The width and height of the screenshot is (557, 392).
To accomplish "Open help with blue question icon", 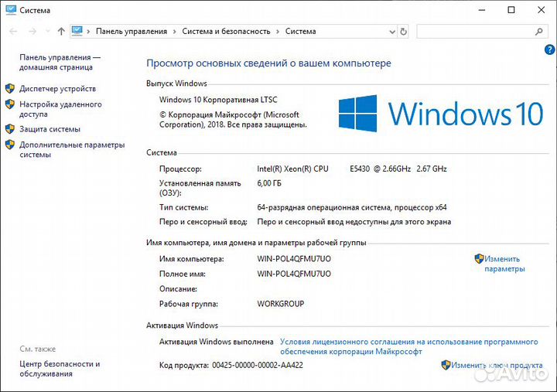I will [549, 49].
